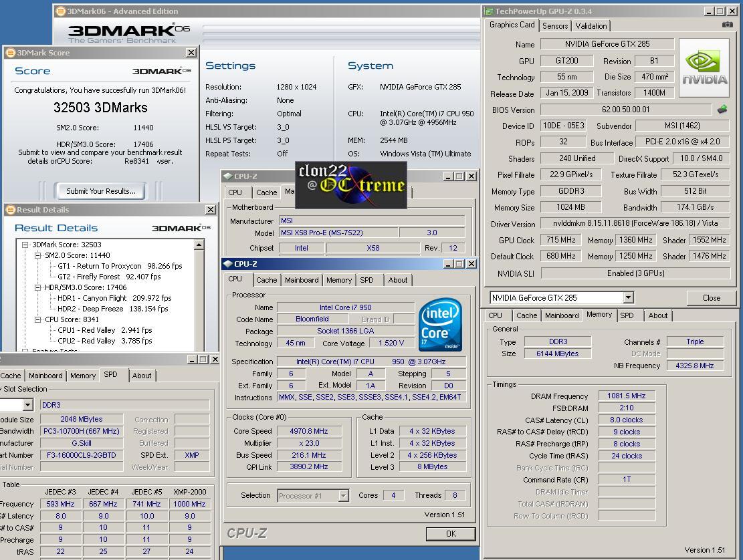The image size is (743, 560).
Task: Click the front CPU-Z window title icon
Action: point(227,264)
